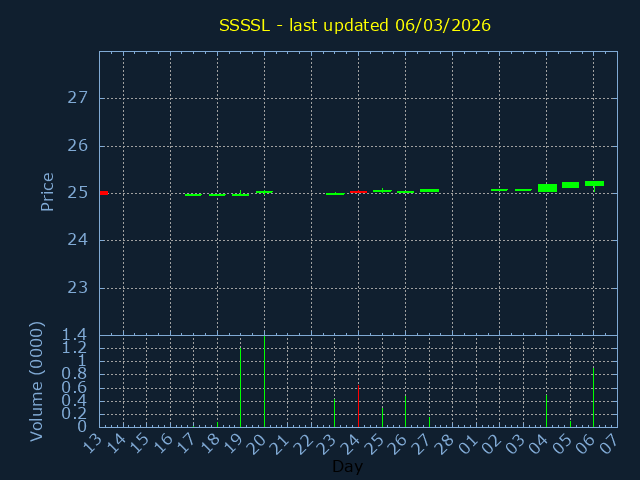This screenshot has height=480, width=640.
Task: Select the green volume bar at day 19
Action: pos(240,387)
